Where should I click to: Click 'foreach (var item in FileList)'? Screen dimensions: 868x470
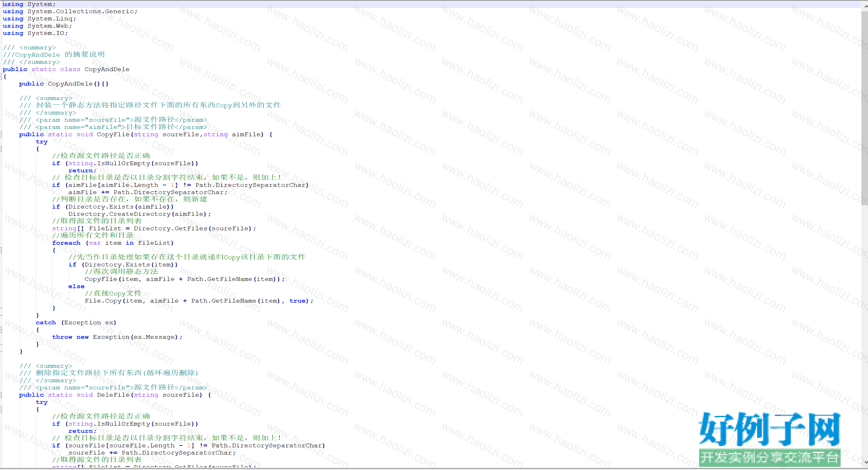(113, 243)
